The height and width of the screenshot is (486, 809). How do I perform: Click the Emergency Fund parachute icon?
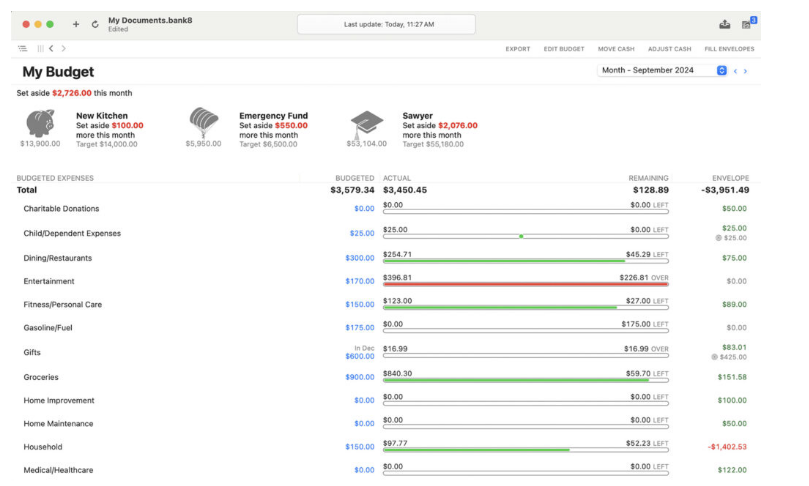[x=203, y=124]
